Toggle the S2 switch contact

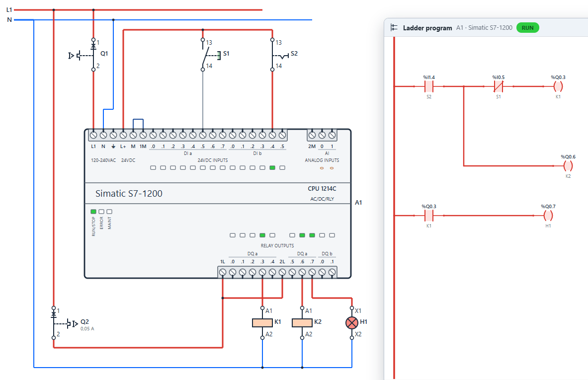(x=279, y=55)
